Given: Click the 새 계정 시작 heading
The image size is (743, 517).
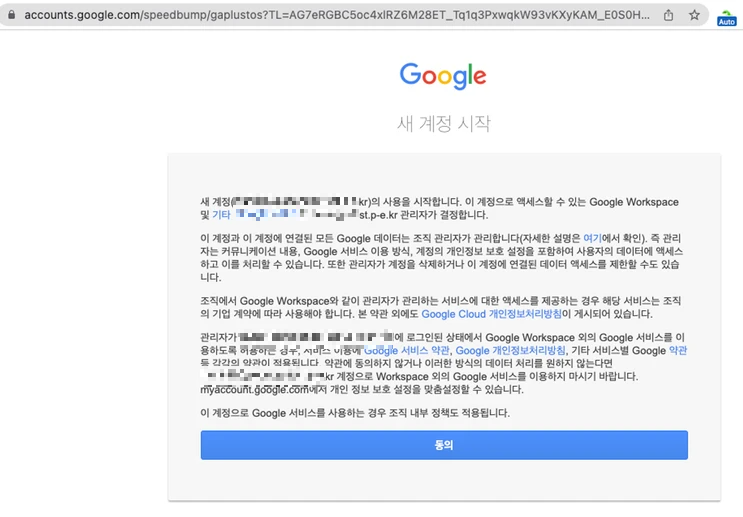Looking at the screenshot, I should point(444,123).
